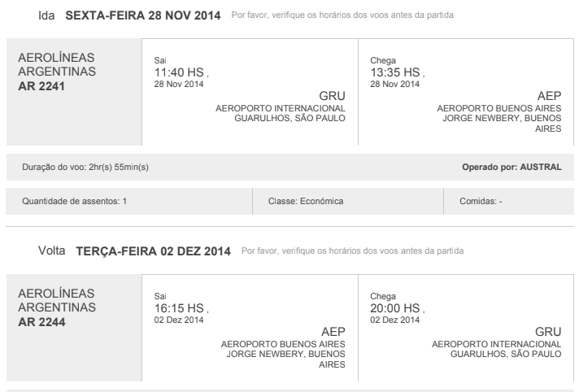Click the 13:35 HS arrival time
579x392 pixels.
tap(396, 73)
